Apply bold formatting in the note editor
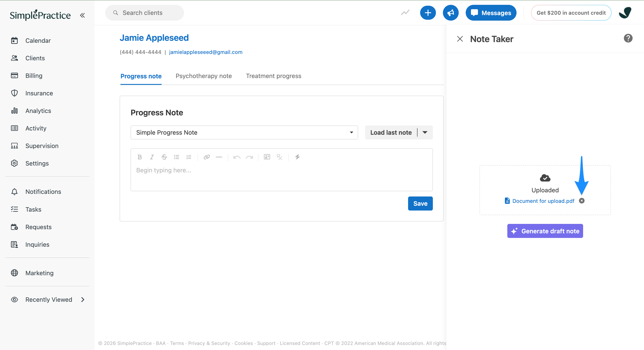 pyautogui.click(x=140, y=157)
